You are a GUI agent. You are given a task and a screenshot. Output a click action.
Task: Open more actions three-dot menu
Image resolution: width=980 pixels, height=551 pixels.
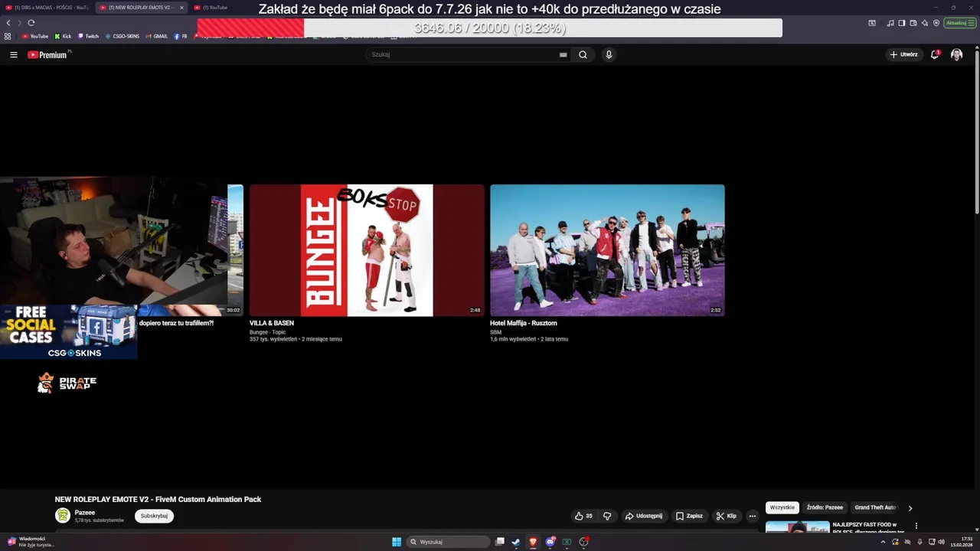[x=753, y=516]
